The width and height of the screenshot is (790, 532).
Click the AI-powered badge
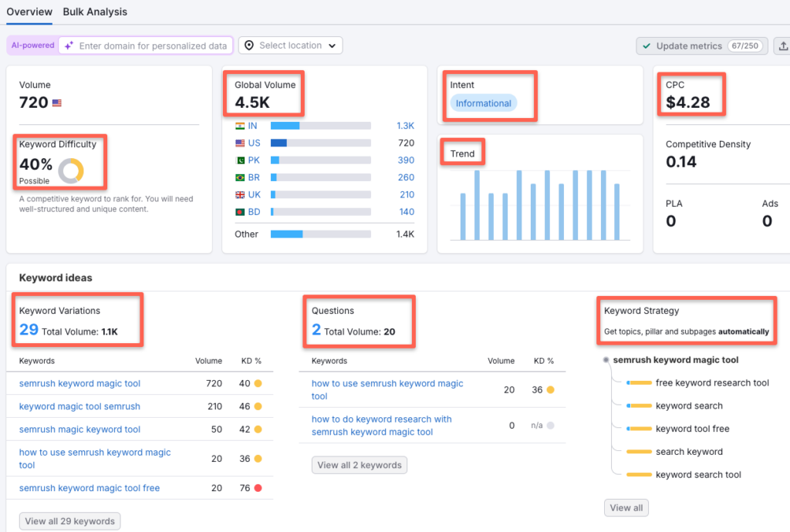pyautogui.click(x=32, y=45)
